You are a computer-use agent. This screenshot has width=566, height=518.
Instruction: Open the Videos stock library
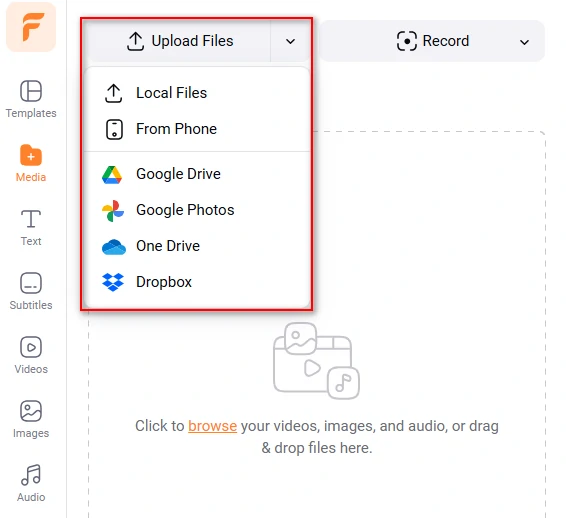[31, 355]
